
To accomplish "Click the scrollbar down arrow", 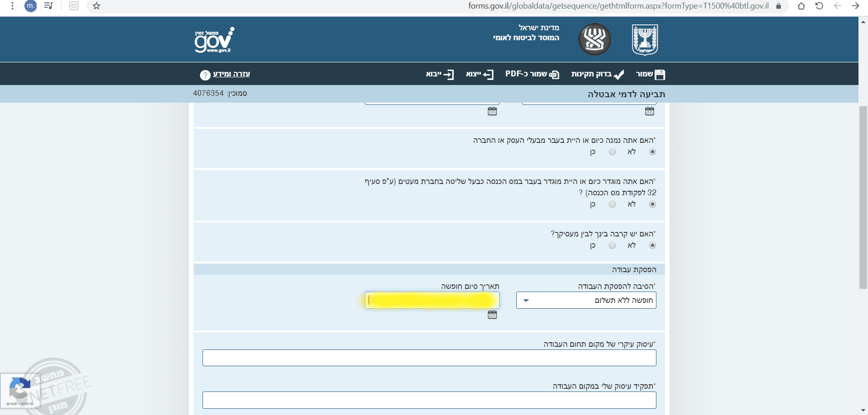I will pos(863,410).
